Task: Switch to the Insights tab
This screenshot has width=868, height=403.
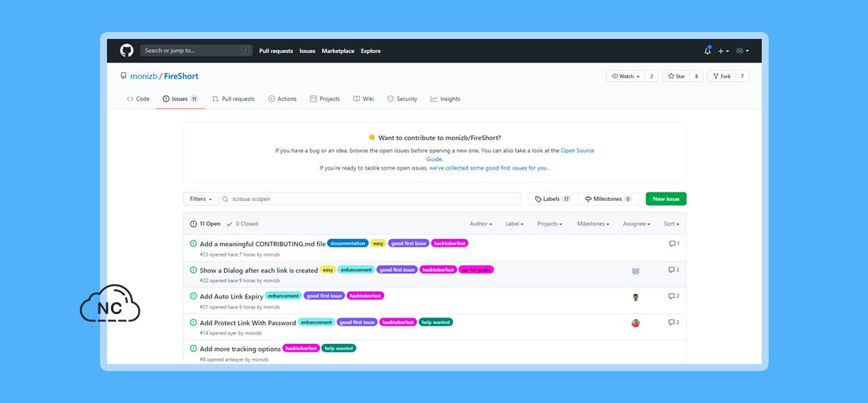Action: pos(445,99)
